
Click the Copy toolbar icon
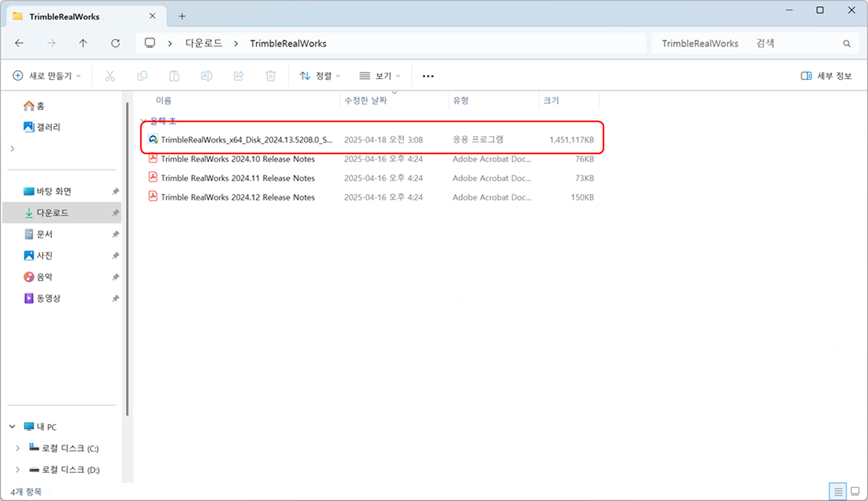pos(142,76)
